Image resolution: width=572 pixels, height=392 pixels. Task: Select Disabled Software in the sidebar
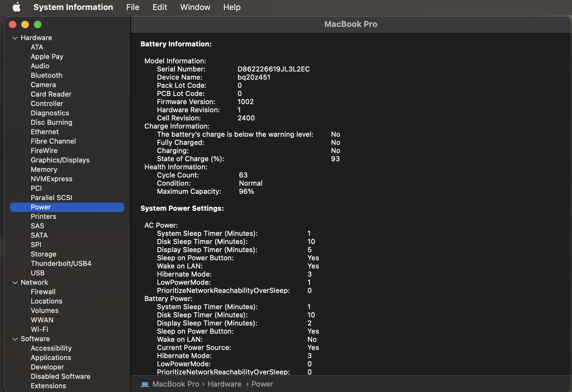pyautogui.click(x=61, y=376)
